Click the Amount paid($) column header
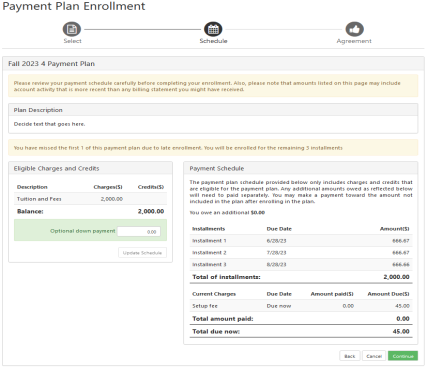427x368 pixels. 332,294
